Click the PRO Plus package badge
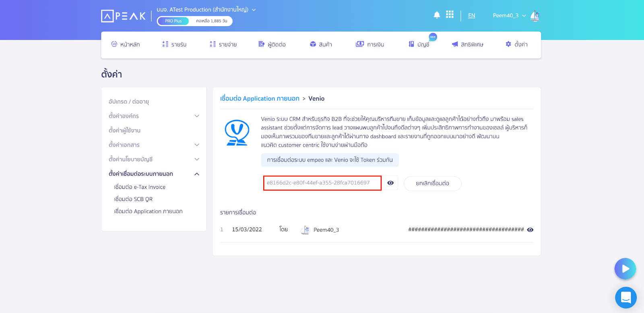Image resolution: width=644 pixels, height=313 pixels. coord(173,21)
